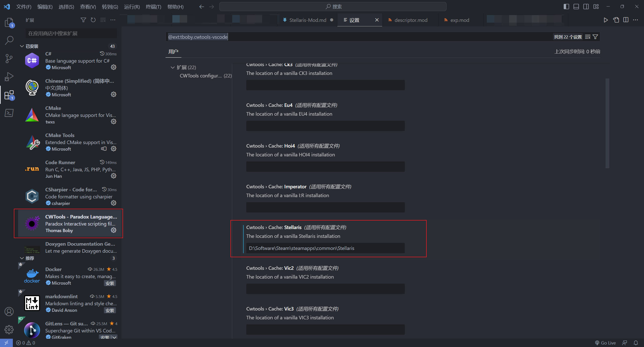Clear extensions search results icon
Image resolution: width=644 pixels, height=347 pixels.
(x=103, y=20)
